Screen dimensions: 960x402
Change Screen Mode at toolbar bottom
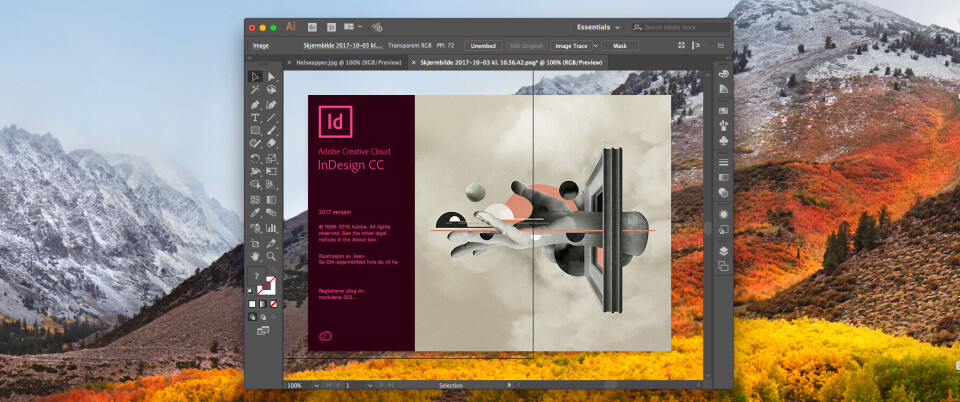tap(263, 331)
